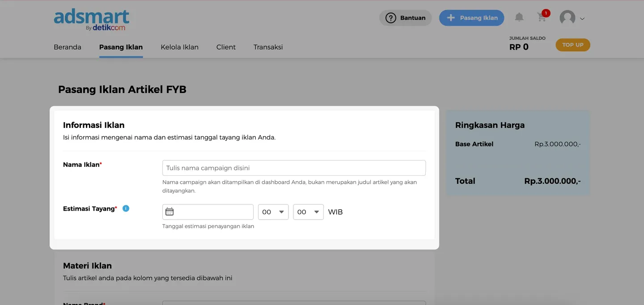This screenshot has height=305, width=644.
Task: Click the info icon beside Estimasi Tayang
Action: point(126,208)
